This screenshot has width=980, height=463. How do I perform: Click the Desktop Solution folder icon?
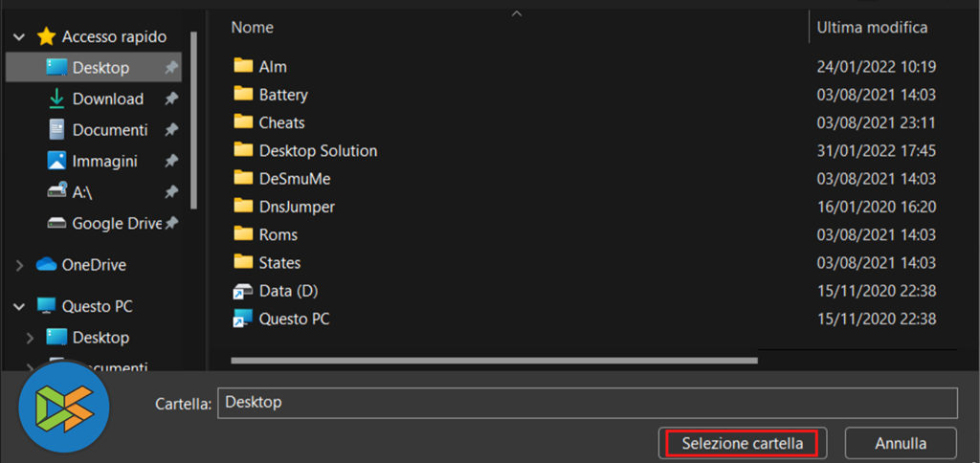[x=242, y=150]
